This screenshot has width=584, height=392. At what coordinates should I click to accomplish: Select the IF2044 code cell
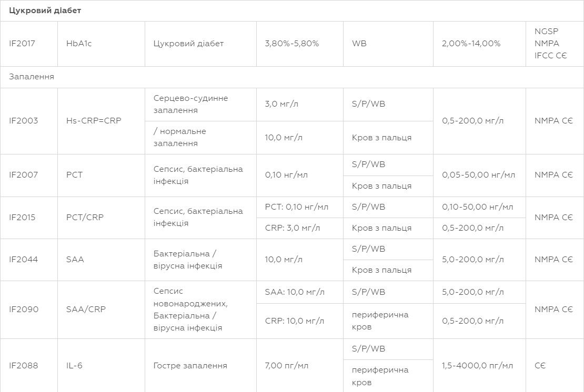tap(29, 260)
